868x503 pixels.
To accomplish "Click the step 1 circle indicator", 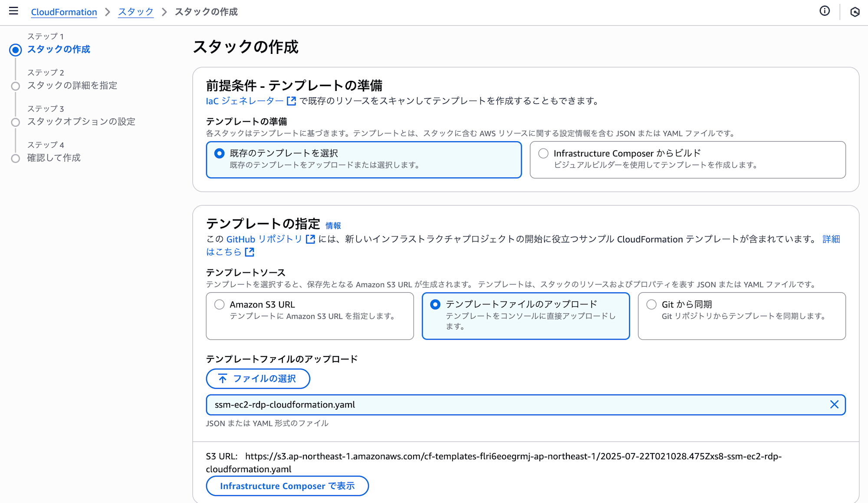I will click(16, 50).
